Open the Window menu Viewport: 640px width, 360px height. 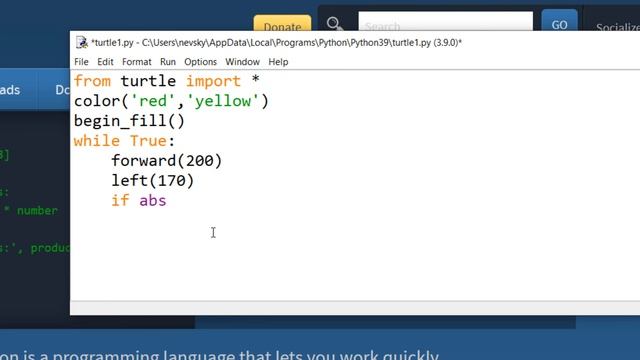pos(242,62)
